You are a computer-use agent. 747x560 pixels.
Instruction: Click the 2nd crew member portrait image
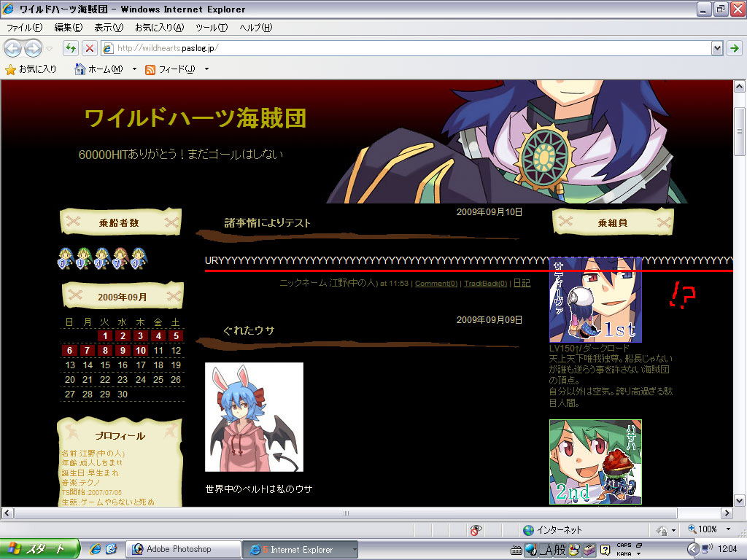pyautogui.click(x=595, y=462)
